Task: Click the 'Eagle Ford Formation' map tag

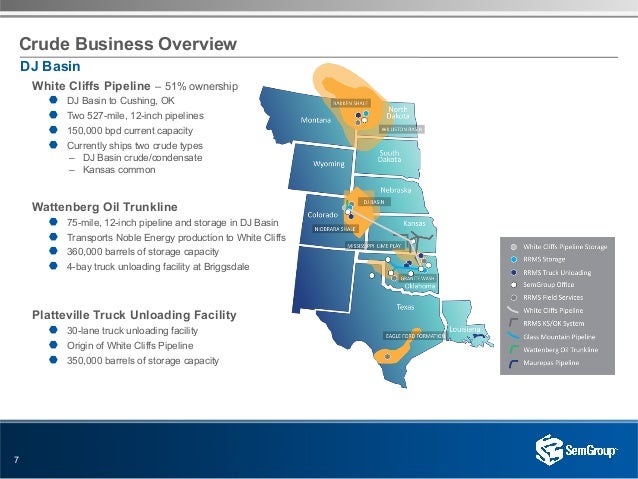Action: tap(415, 336)
